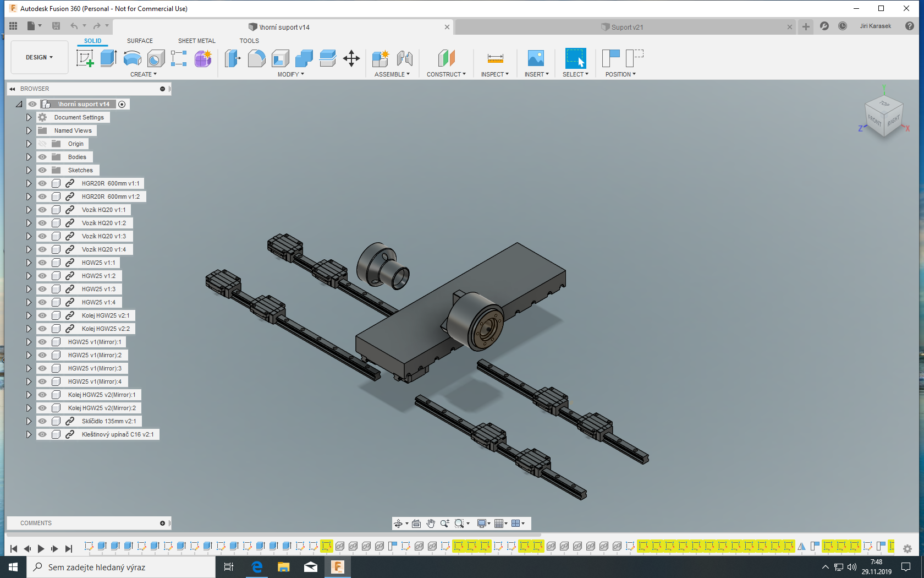Viewport: 924px width, 578px height.
Task: Select the Revolve tool icon
Action: pyautogui.click(x=132, y=58)
